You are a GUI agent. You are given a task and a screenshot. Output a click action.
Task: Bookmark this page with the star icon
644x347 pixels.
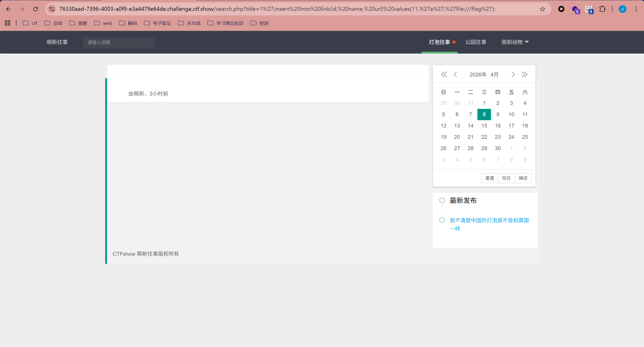coord(542,9)
